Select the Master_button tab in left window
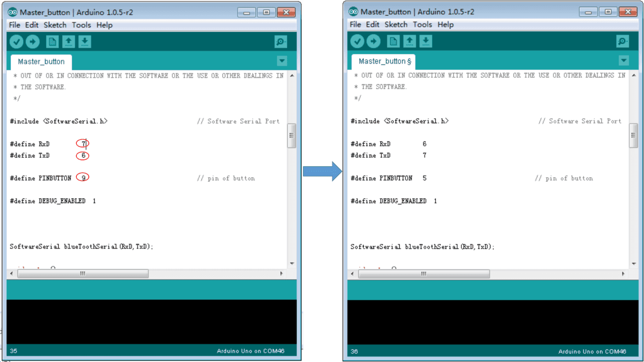The width and height of the screenshot is (644, 362). [41, 62]
